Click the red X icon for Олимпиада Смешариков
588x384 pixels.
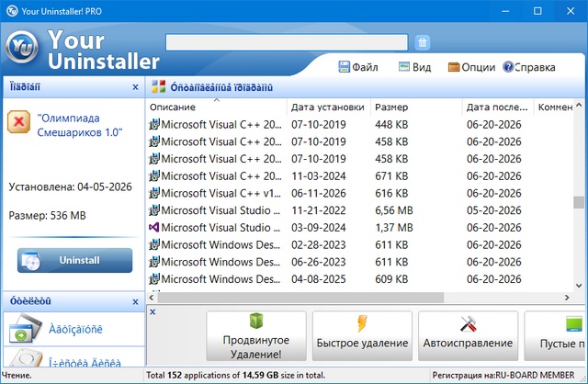18,121
